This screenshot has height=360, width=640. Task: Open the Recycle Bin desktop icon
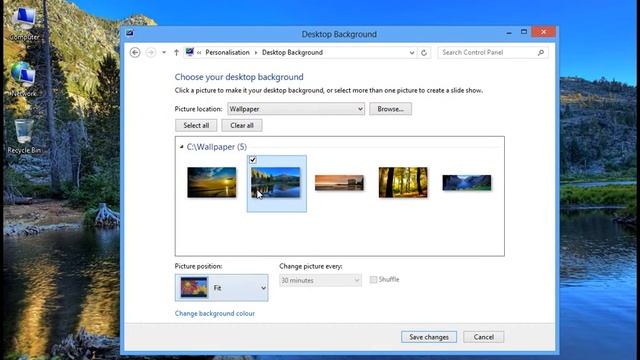(24, 137)
